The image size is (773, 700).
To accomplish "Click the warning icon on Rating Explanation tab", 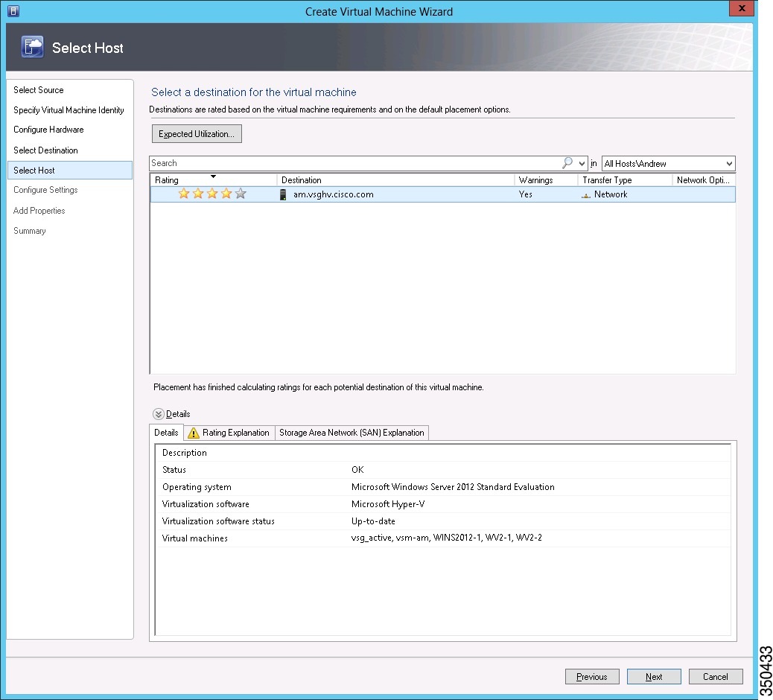I will click(194, 433).
